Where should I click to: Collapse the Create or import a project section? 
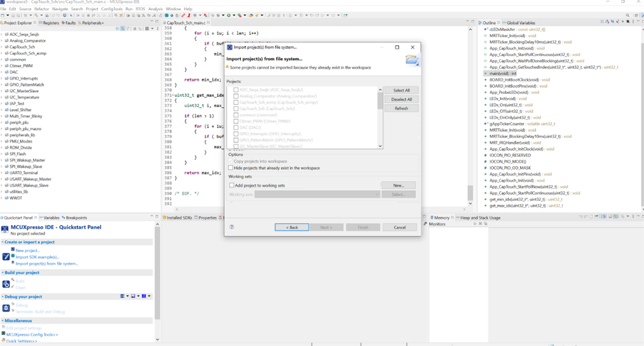[2, 242]
